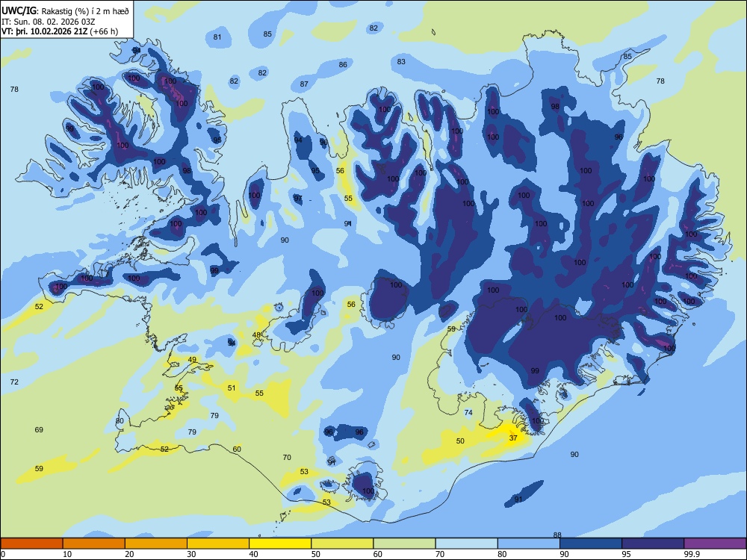Click the '88' value near the bottom edge
Screen dimensions: 747x560
click(557, 535)
